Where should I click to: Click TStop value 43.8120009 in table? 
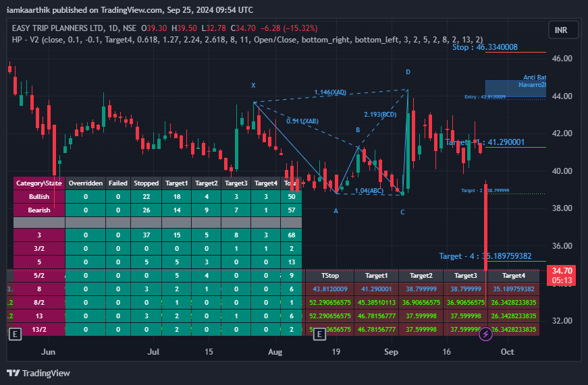tap(330, 289)
